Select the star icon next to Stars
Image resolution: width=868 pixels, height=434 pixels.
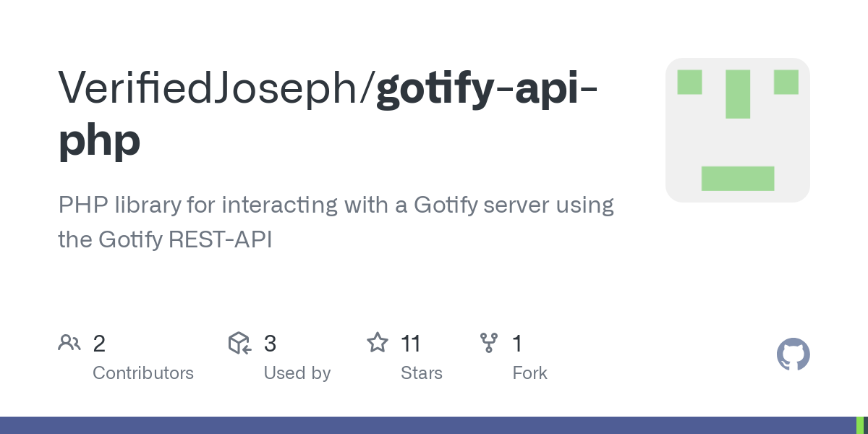[x=378, y=342]
